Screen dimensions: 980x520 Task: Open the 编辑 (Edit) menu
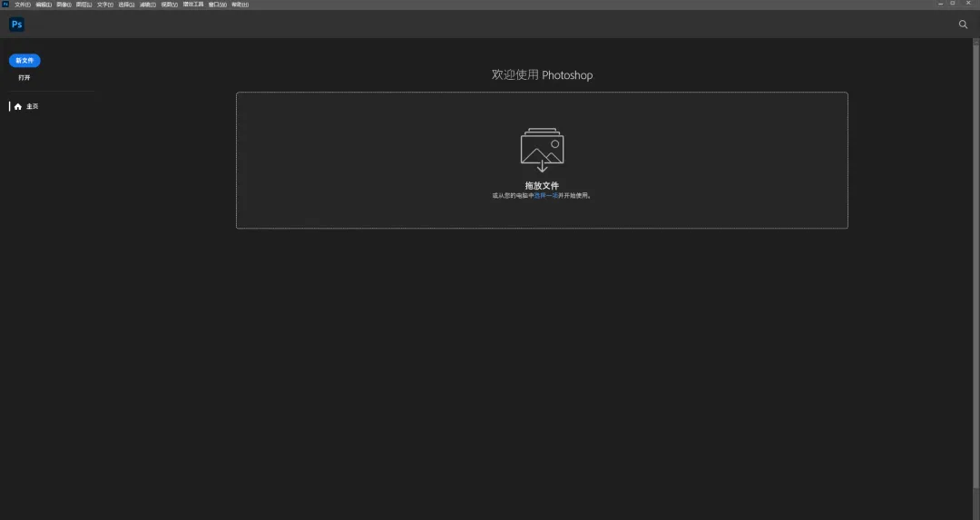point(44,5)
